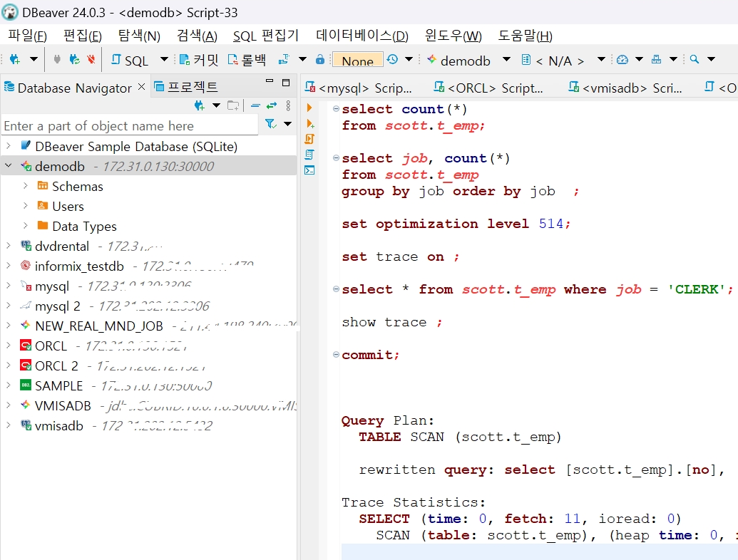Open the dropdown next to the dashboard gauge
The image size is (738, 560).
coord(639,59)
